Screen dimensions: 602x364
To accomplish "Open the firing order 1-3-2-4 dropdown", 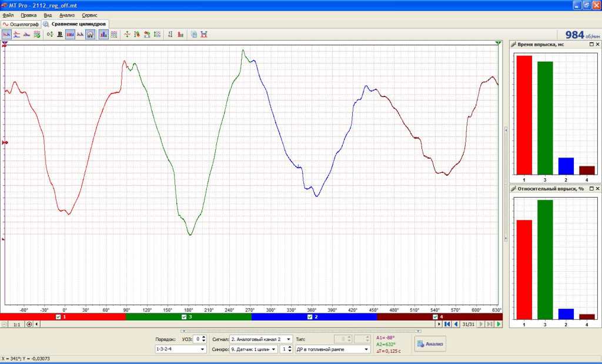I will point(180,349).
